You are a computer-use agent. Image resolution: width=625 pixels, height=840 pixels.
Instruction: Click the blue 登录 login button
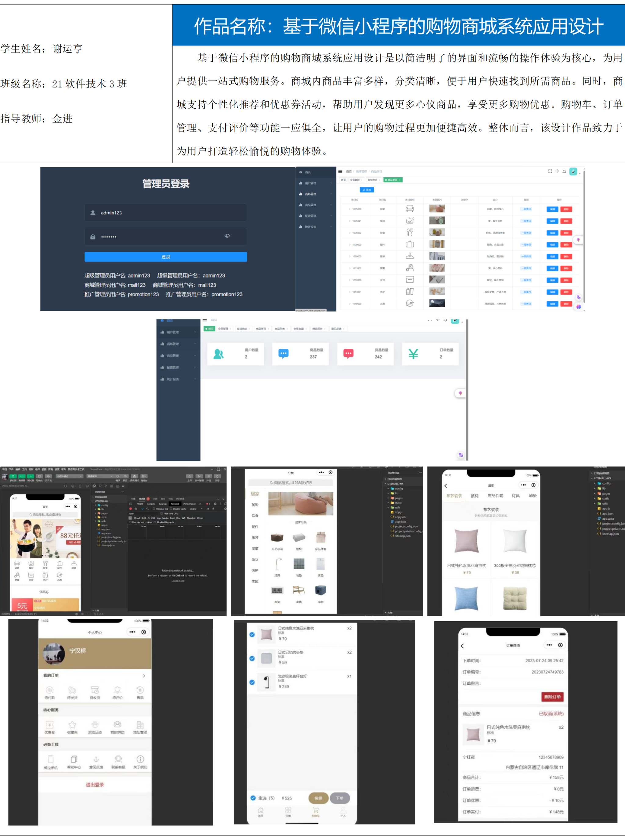[x=166, y=257]
